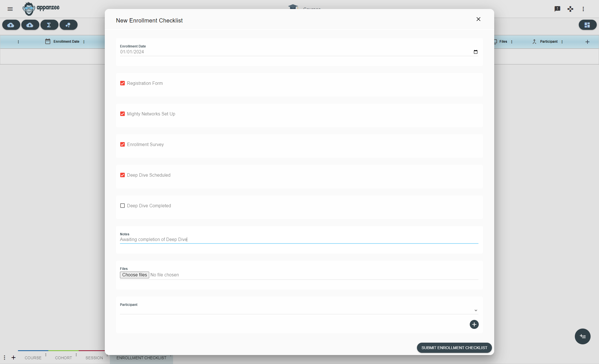
Task: Open the bubble chart tool
Action: click(x=69, y=25)
